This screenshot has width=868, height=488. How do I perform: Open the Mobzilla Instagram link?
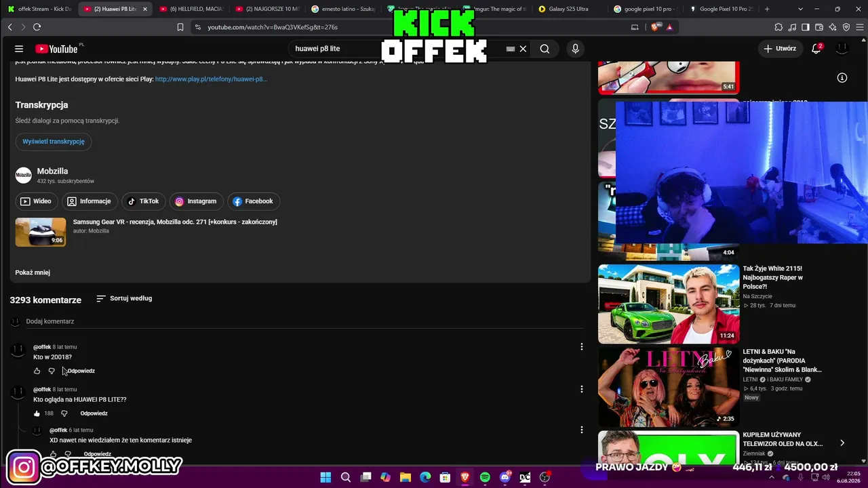(196, 201)
